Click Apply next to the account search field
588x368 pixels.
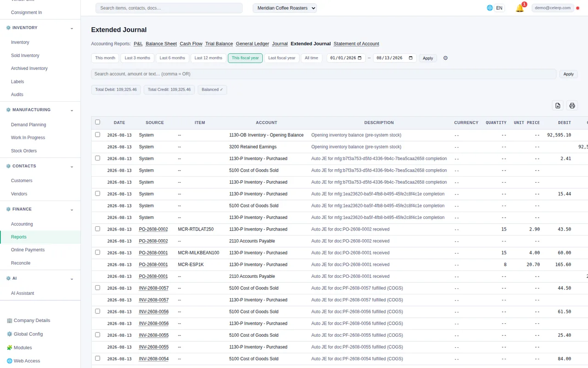pos(568,74)
